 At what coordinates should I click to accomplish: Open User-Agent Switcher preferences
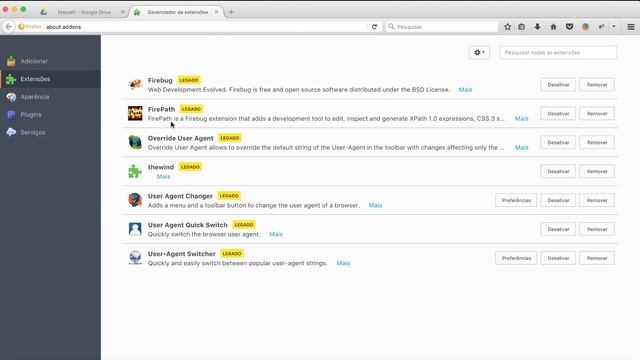[x=516, y=258]
